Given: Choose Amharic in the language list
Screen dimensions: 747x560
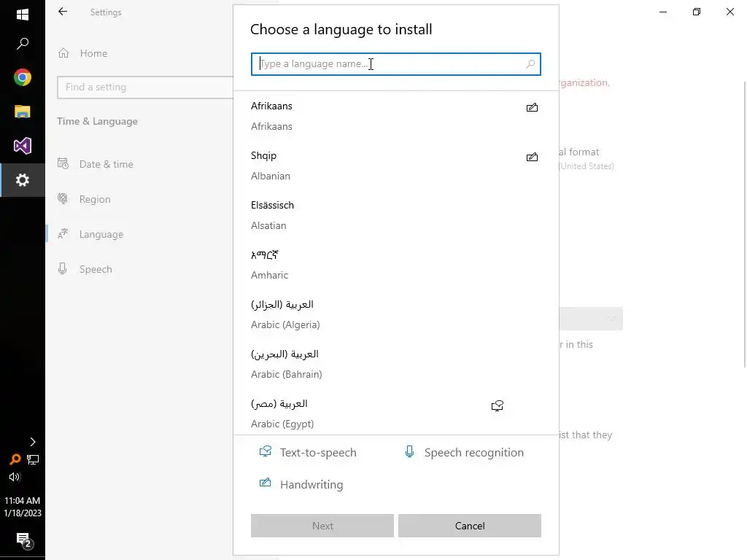Looking at the screenshot, I should point(270,265).
